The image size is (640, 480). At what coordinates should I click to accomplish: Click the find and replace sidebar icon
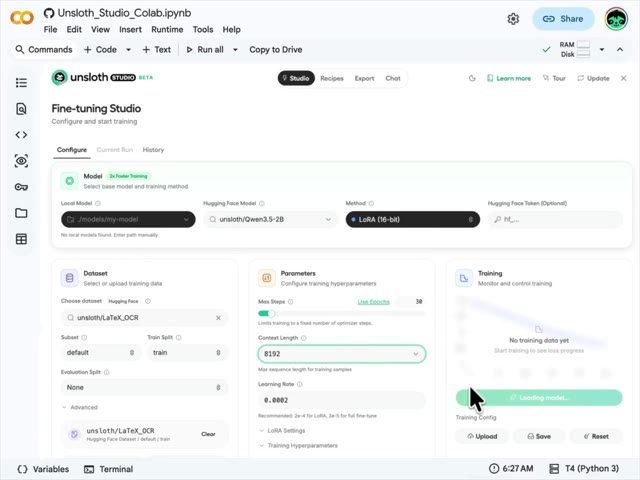click(x=21, y=109)
